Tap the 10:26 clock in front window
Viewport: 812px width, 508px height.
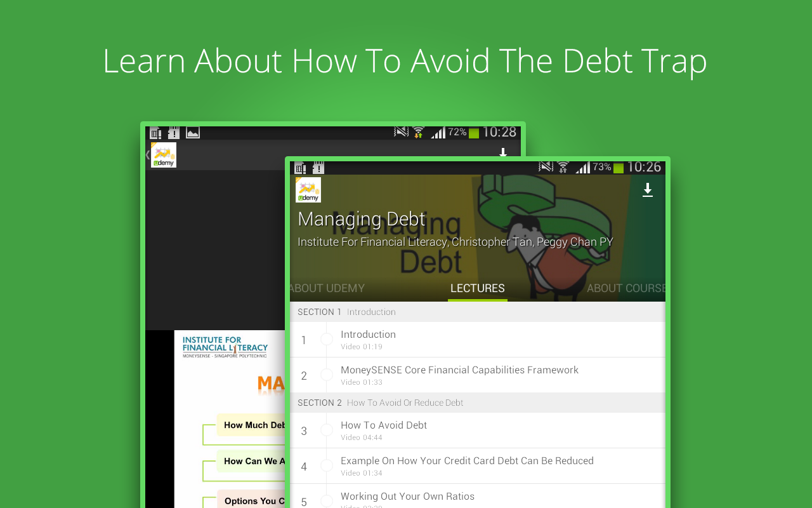644,167
